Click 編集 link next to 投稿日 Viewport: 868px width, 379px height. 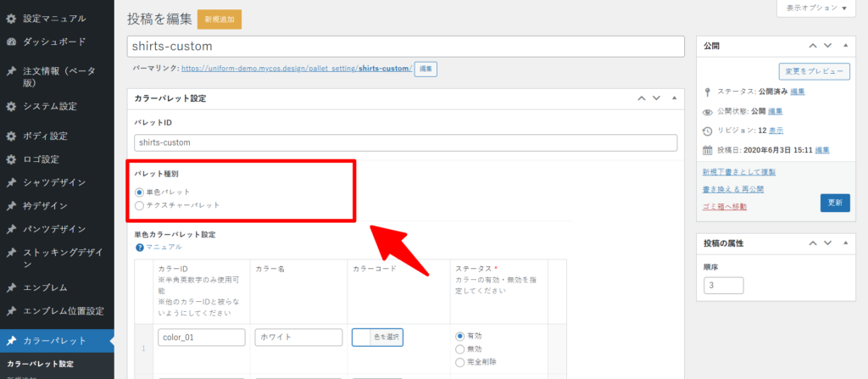tap(822, 150)
